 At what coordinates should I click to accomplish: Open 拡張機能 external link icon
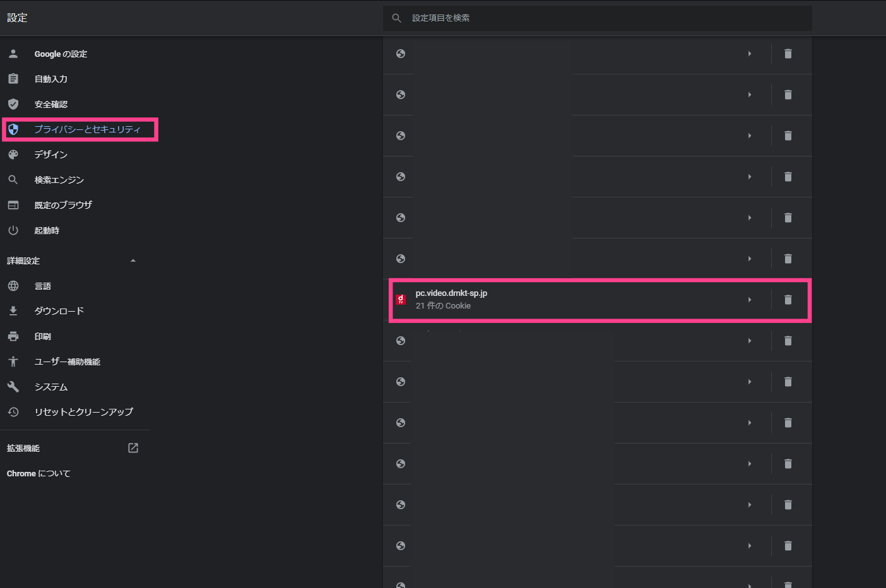(x=133, y=448)
